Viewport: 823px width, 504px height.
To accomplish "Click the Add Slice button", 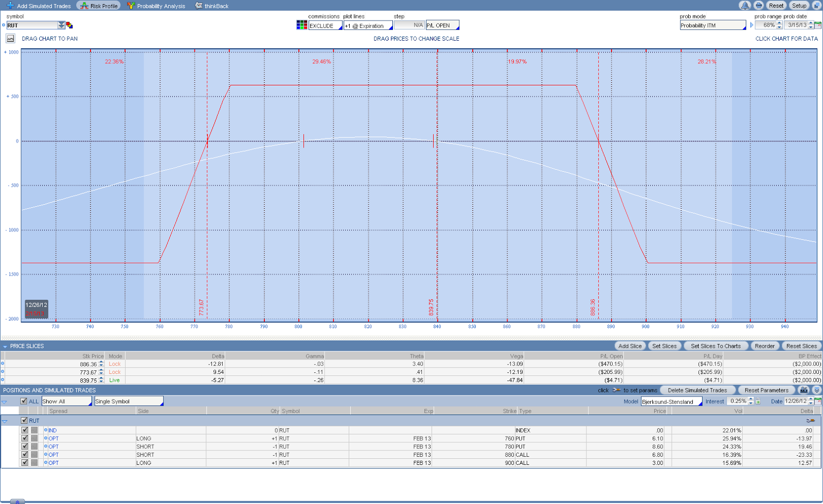I will pyautogui.click(x=630, y=346).
